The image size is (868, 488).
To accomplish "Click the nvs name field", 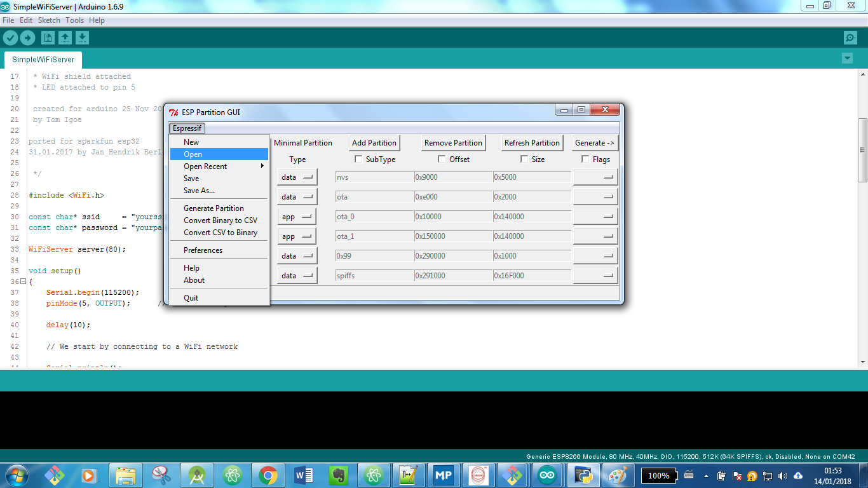I will [374, 177].
